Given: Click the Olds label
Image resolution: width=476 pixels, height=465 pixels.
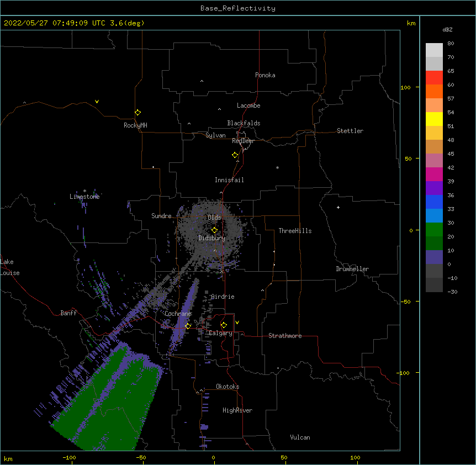Looking at the screenshot, I should pos(214,218).
